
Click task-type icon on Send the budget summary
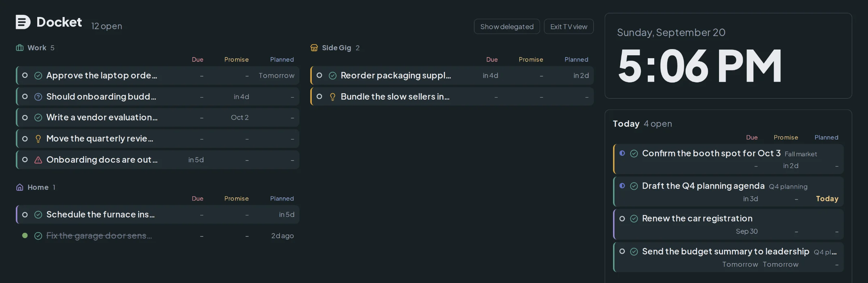coord(634,252)
